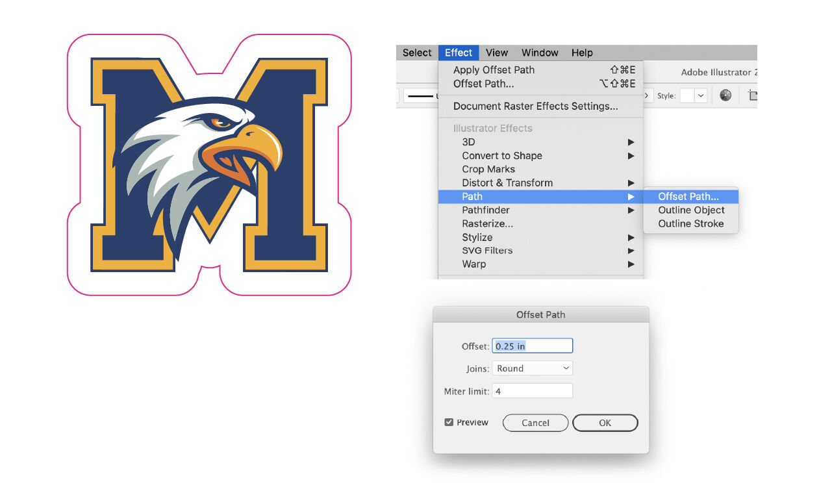Open the Window menu
Viewport: 832px width, 504px height.
point(540,53)
